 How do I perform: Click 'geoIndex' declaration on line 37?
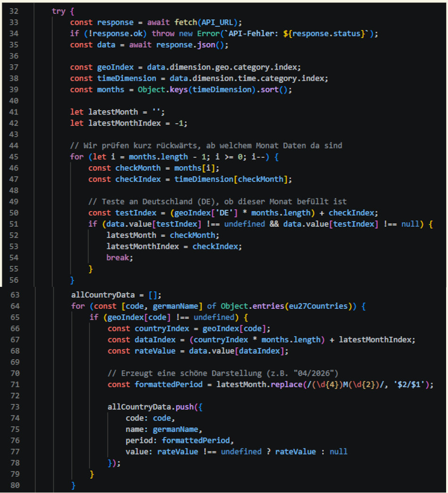(116, 67)
